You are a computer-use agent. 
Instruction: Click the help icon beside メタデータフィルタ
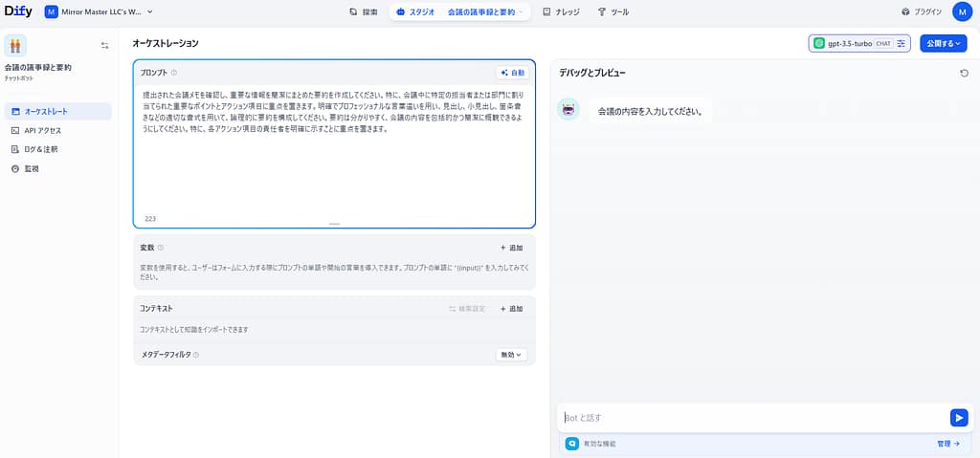196,355
